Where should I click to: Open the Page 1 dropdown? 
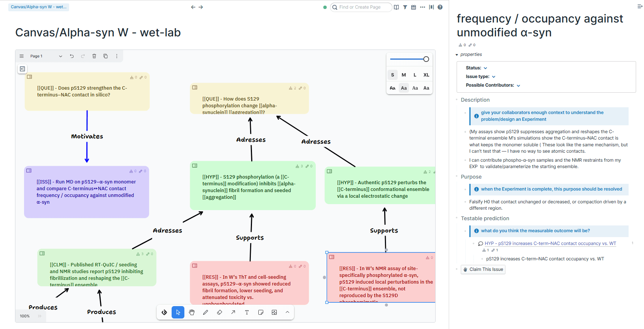tap(46, 56)
